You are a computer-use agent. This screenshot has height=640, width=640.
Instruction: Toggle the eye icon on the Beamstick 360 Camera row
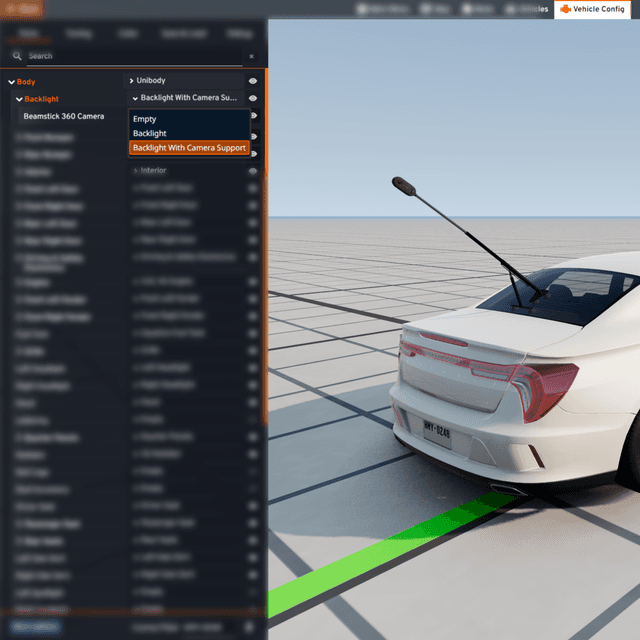pyautogui.click(x=253, y=116)
